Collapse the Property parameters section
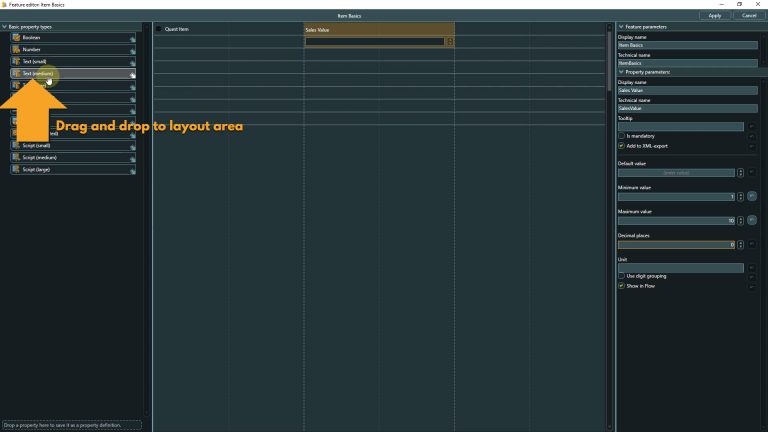 tap(621, 72)
